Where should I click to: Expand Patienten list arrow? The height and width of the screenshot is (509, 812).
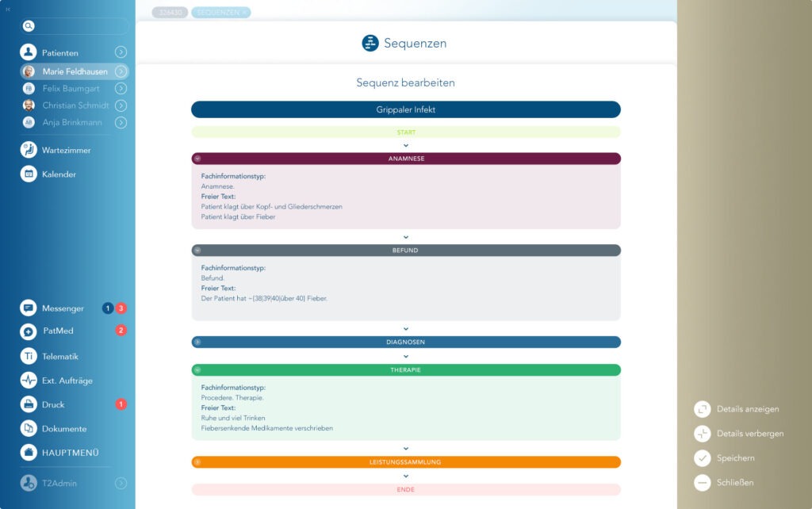click(x=121, y=52)
